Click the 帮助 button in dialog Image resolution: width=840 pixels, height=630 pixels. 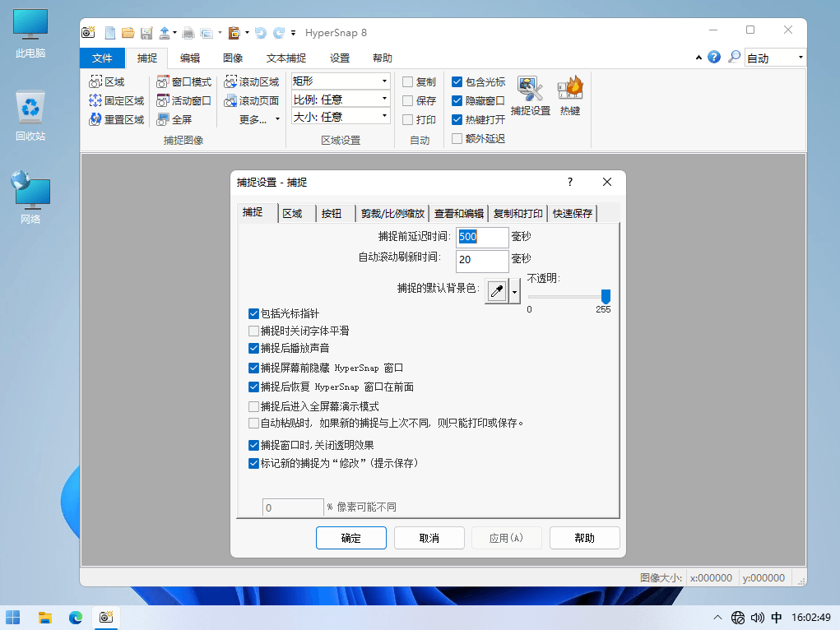[584, 538]
